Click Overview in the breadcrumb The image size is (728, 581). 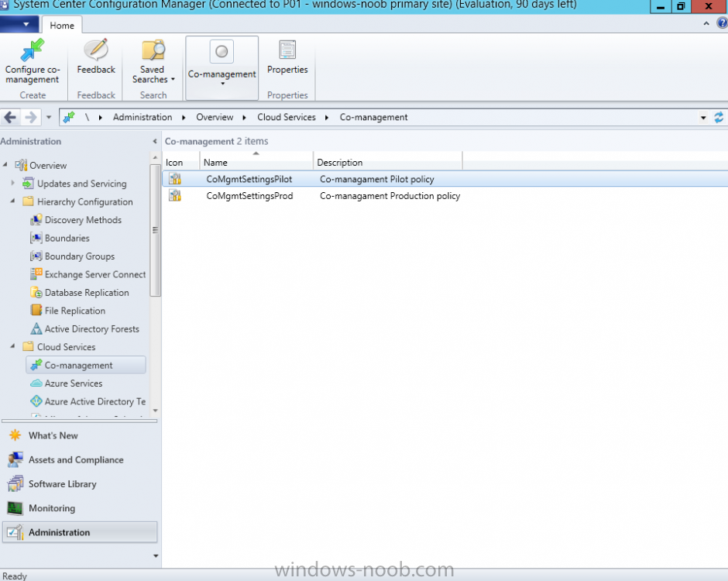coord(215,117)
